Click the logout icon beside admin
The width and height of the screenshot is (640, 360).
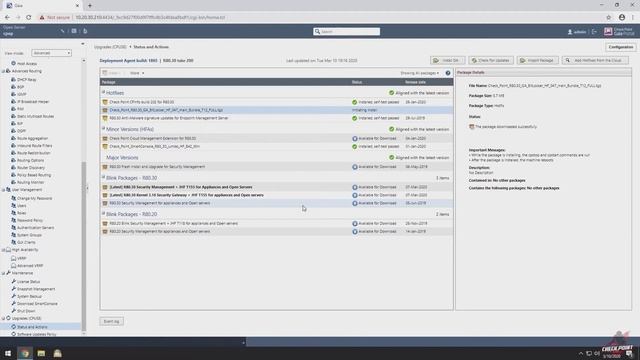click(594, 32)
